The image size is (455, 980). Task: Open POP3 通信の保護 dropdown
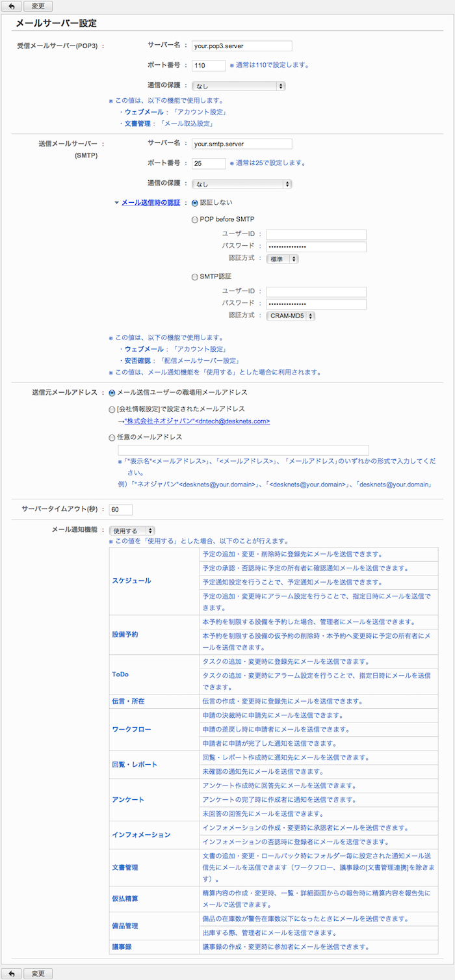pos(239,86)
